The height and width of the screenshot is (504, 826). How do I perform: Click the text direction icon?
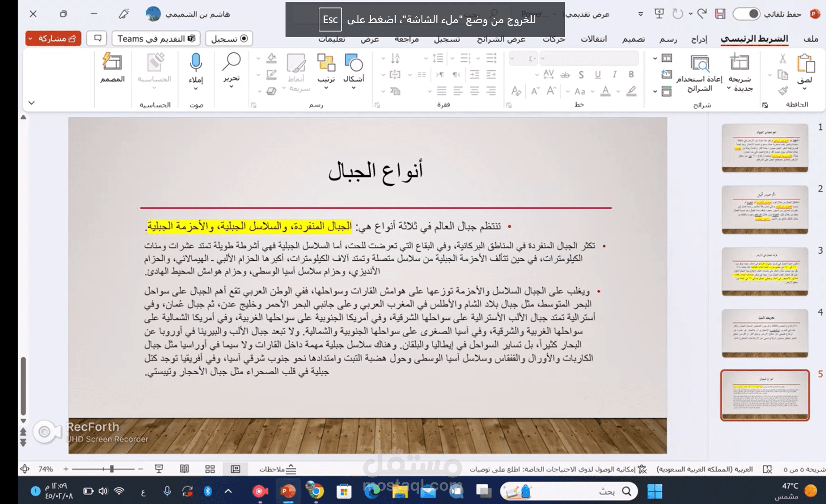395,58
